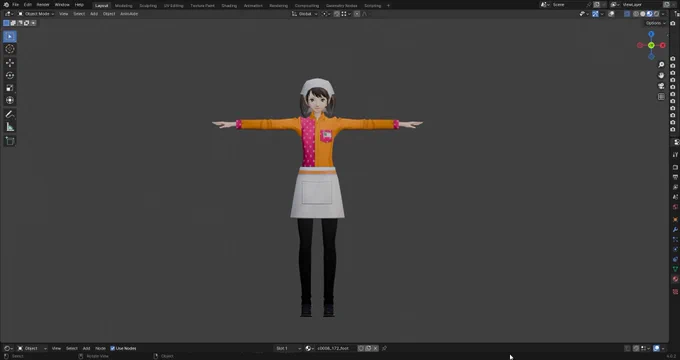Toggle fake user shield icon for material
This screenshot has height=360, width=680.
coord(361,348)
